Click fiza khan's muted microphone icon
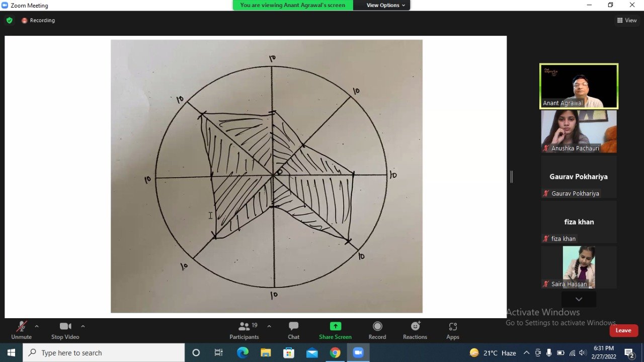 pos(546,239)
